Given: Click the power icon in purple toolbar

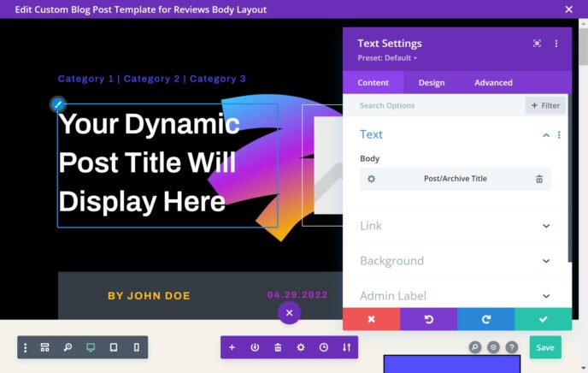Looking at the screenshot, I should click(x=255, y=347).
